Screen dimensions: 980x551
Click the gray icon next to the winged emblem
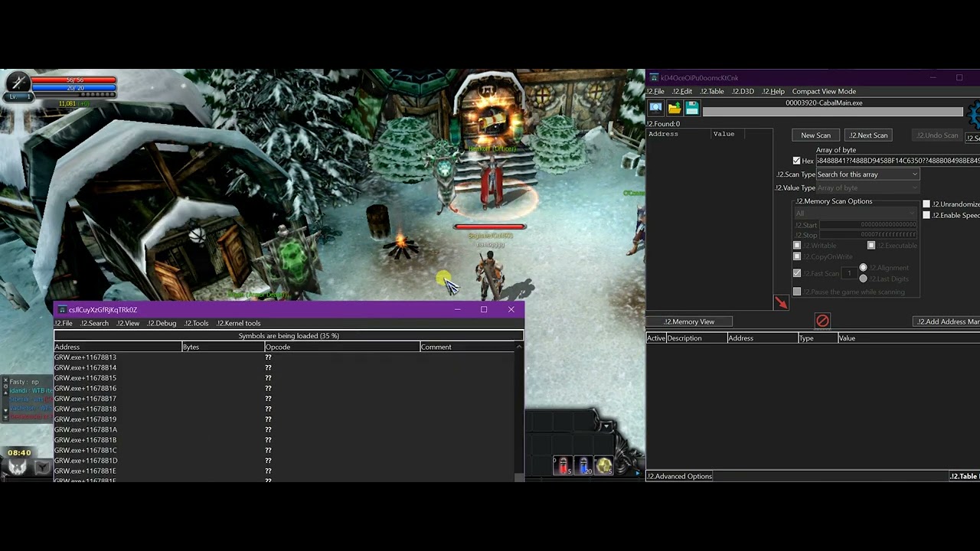point(42,468)
